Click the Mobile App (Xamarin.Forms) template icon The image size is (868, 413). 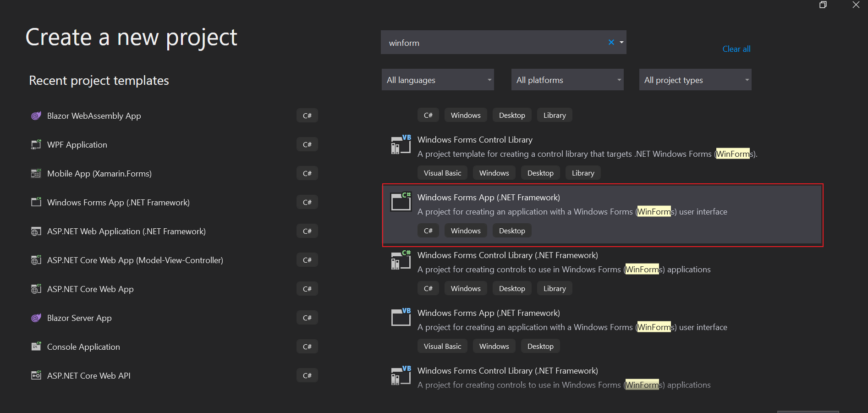tap(36, 174)
